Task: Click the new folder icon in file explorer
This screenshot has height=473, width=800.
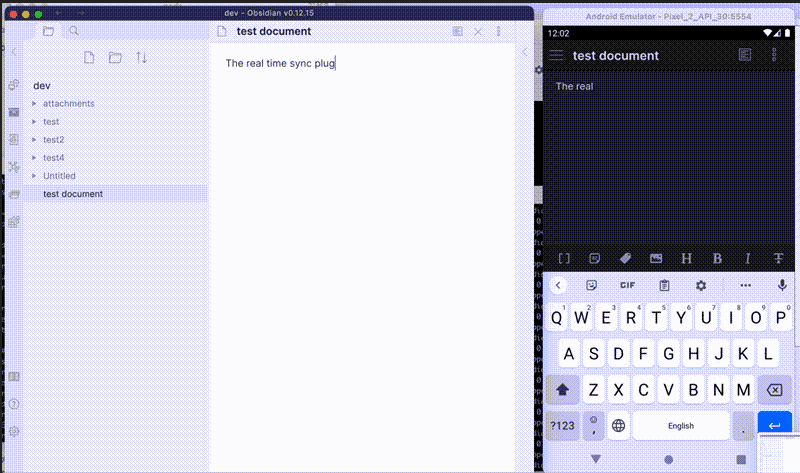Action: tap(115, 58)
